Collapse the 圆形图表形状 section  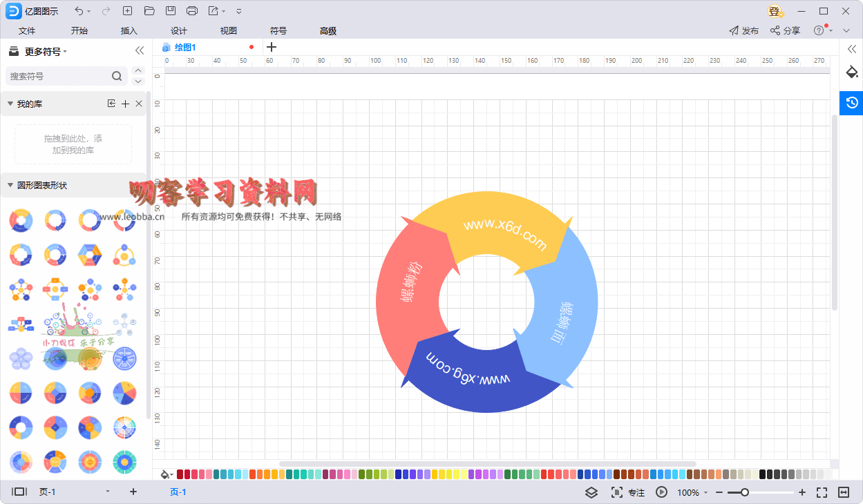(10, 185)
